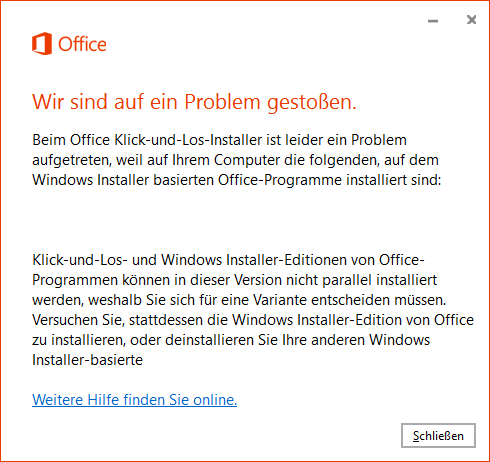
Task: Click the line starting 'Beim Office Klick-und-Los-Installer'
Action: click(219, 140)
